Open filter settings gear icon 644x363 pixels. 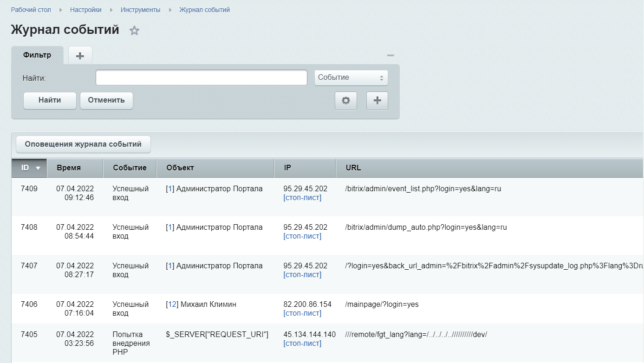point(346,101)
